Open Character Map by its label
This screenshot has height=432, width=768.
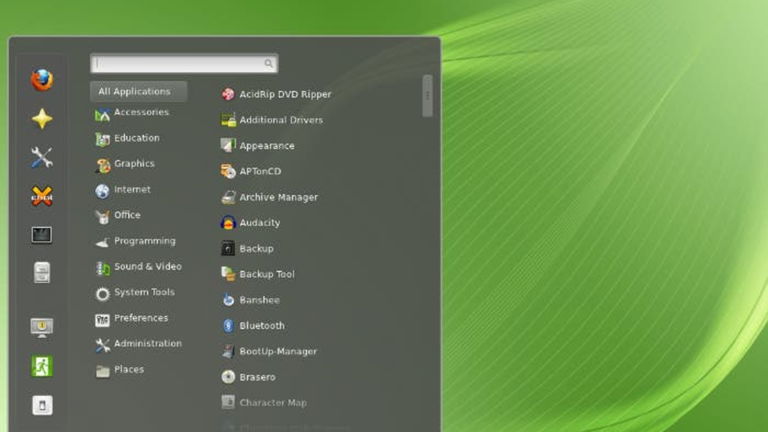pos(273,403)
